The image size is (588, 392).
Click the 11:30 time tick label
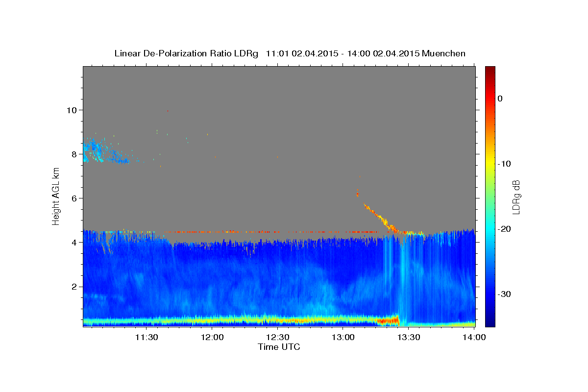147,337
